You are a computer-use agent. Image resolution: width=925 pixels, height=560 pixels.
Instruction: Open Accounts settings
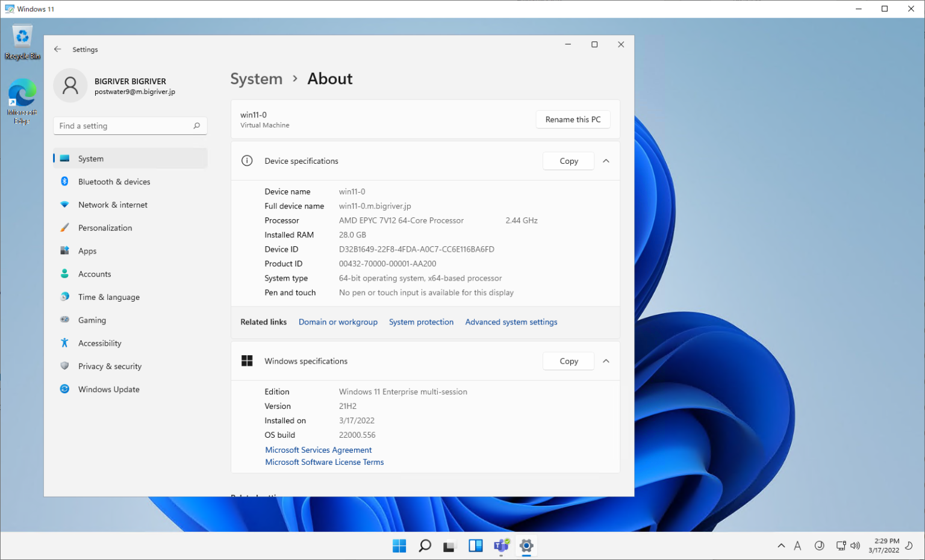(x=95, y=274)
